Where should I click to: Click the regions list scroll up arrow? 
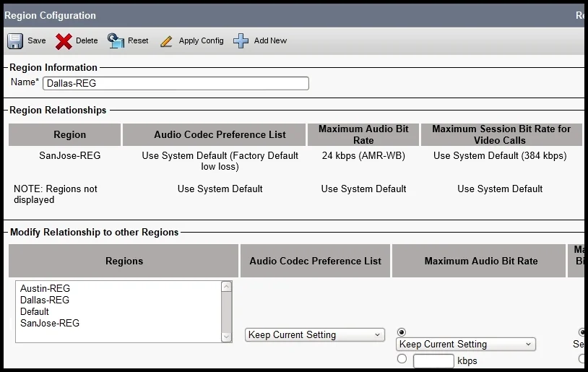[227, 287]
